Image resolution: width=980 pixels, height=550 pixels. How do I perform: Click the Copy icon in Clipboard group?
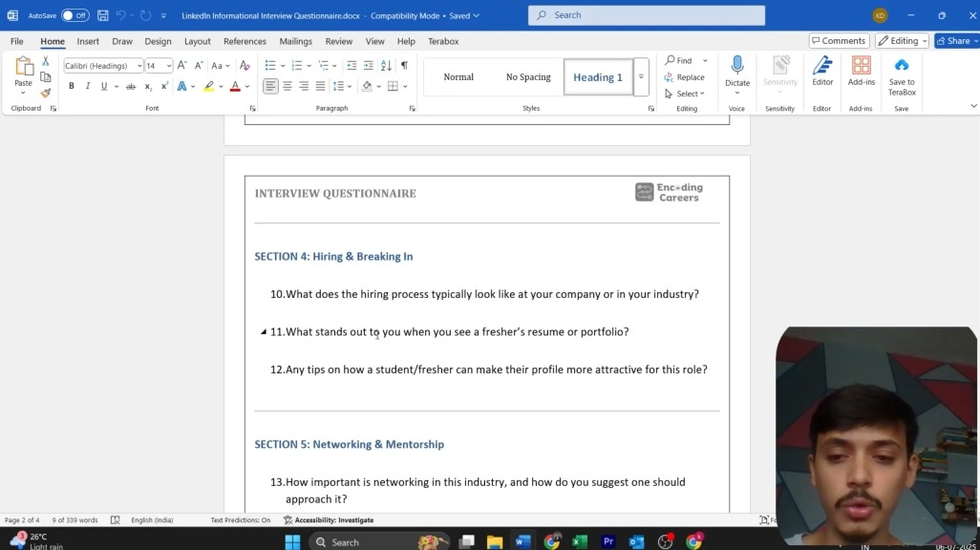coord(46,77)
